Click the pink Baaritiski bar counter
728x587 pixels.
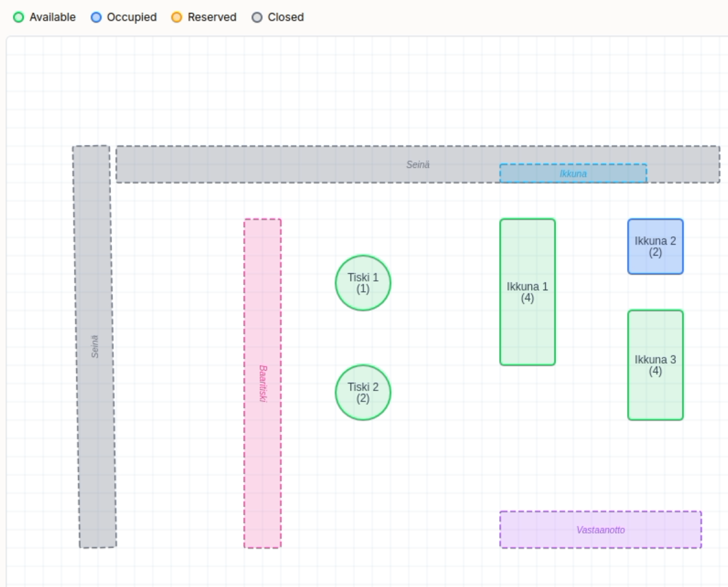pyautogui.click(x=263, y=384)
